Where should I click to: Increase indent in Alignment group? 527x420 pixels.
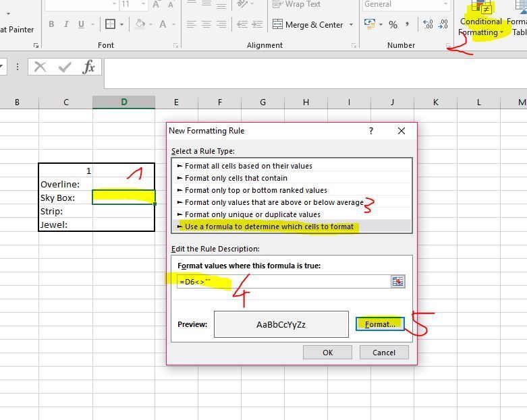coord(257,24)
